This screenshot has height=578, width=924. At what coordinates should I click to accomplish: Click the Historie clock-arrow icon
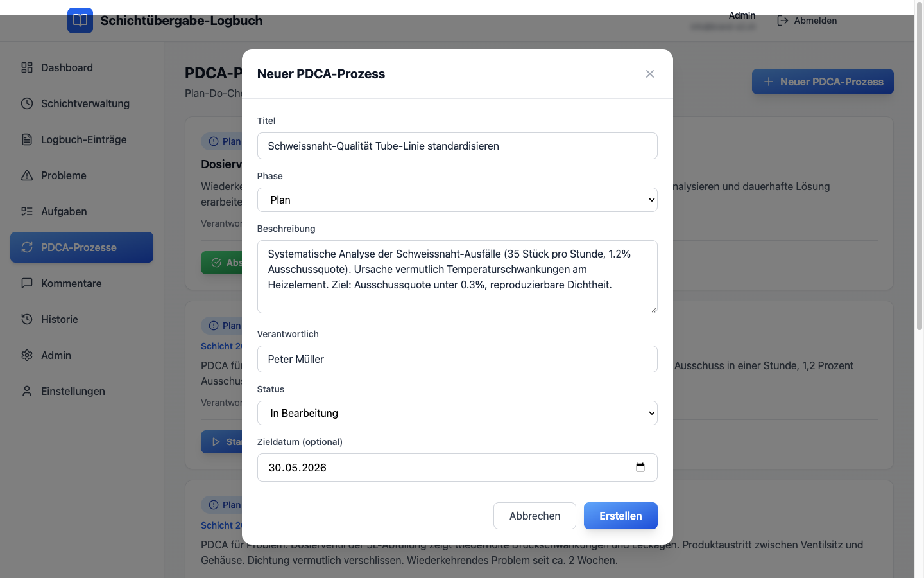(x=27, y=319)
